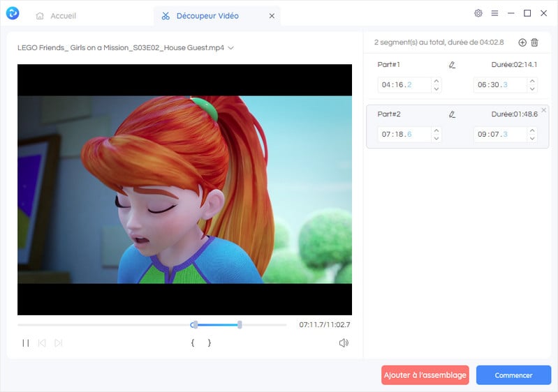Click the segment start handle on timeline
The height and width of the screenshot is (392, 558).
tap(196, 324)
